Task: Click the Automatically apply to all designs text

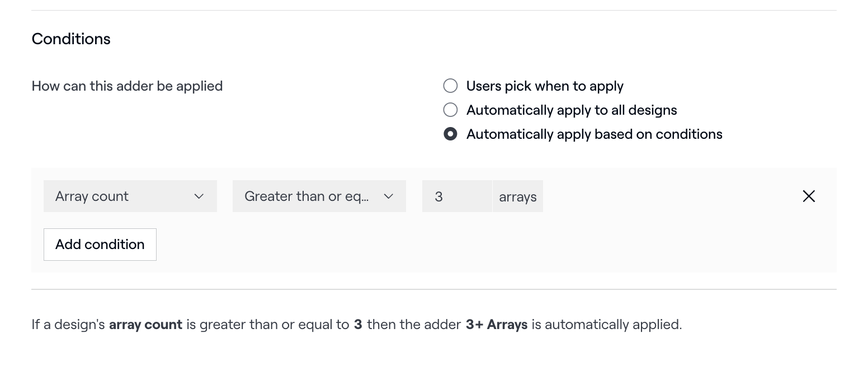Action: tap(572, 110)
